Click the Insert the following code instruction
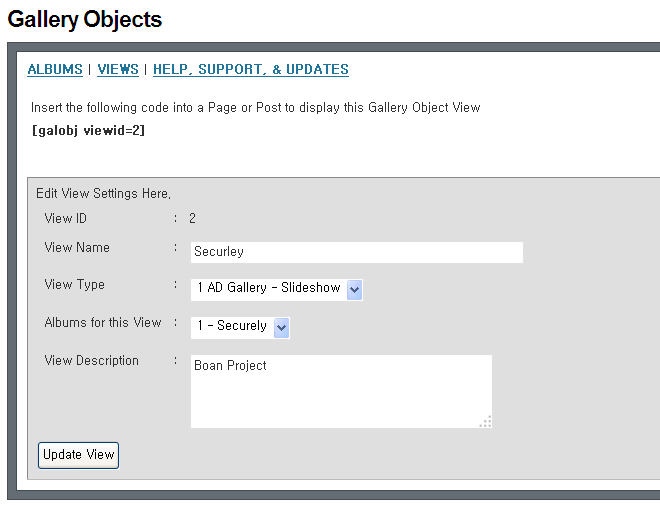The height and width of the screenshot is (505, 660). [255, 107]
